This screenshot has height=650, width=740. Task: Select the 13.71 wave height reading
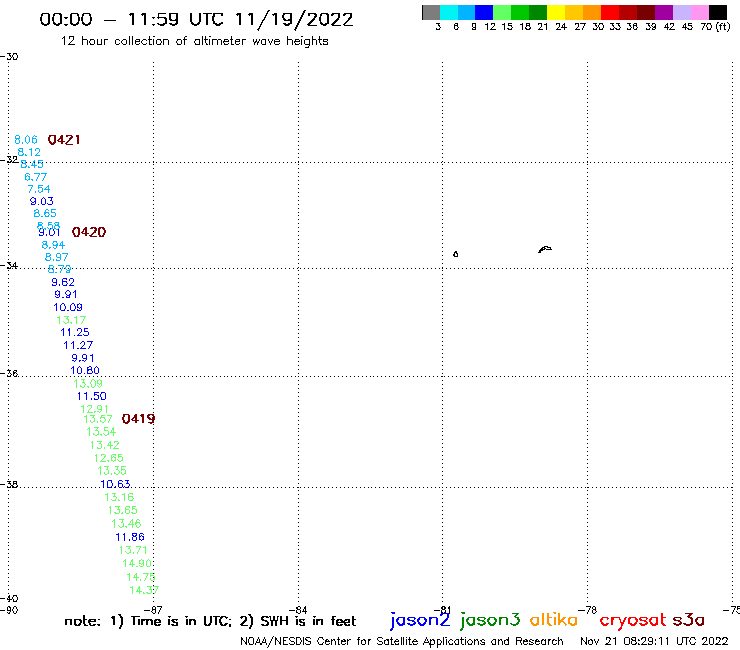(133, 550)
